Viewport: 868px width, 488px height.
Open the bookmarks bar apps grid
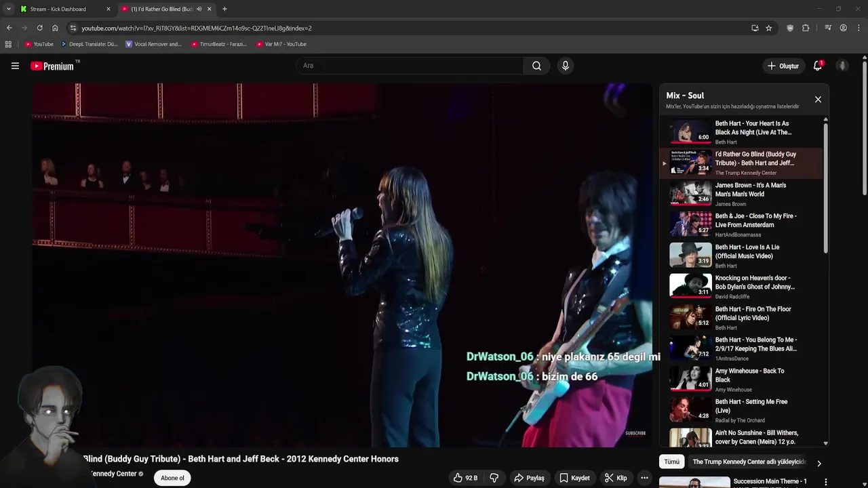click(8, 44)
